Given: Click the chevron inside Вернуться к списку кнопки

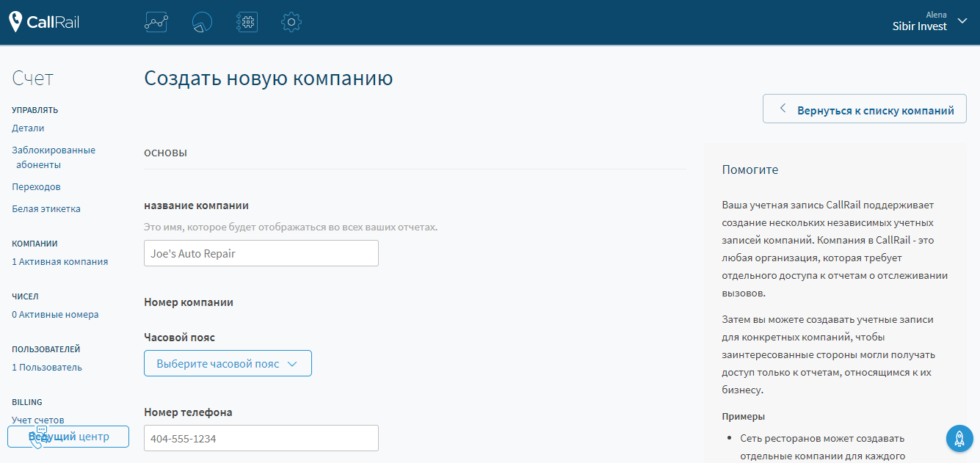Looking at the screenshot, I should tap(783, 108).
